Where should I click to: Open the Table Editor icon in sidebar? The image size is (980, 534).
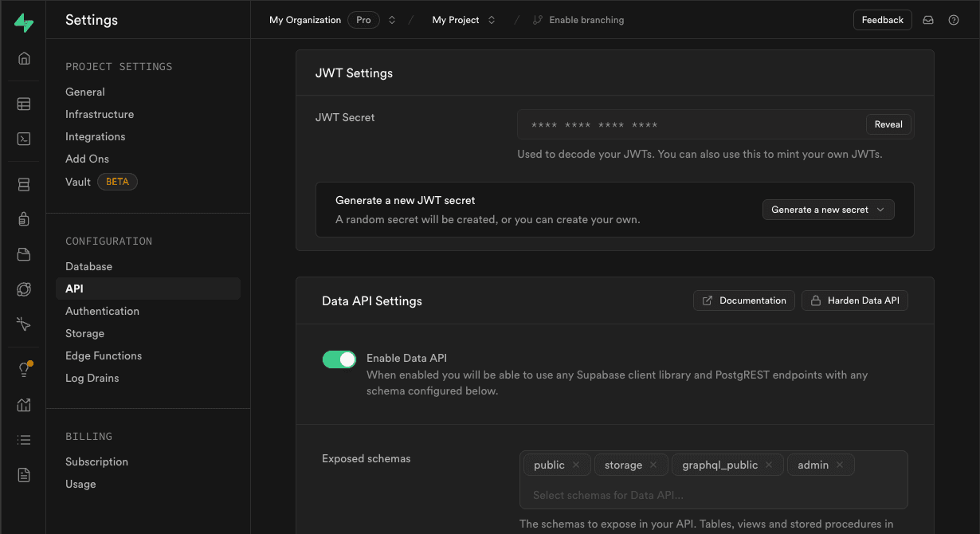point(23,104)
